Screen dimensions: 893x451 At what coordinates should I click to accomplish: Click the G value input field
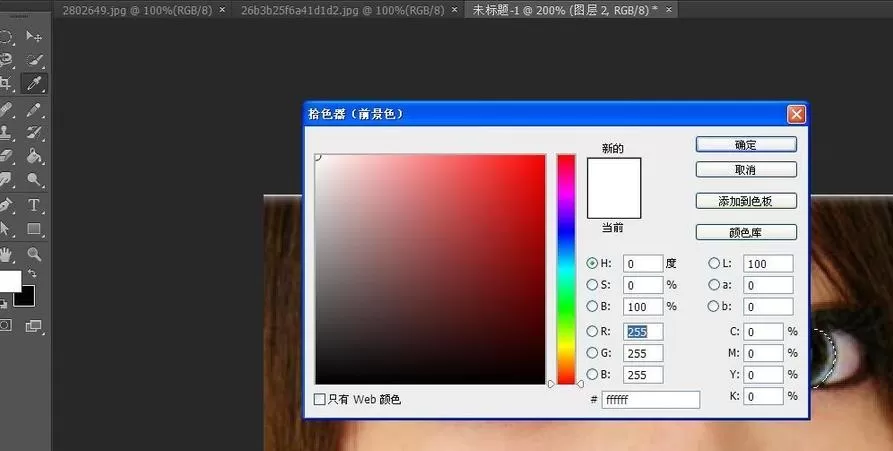coord(643,354)
